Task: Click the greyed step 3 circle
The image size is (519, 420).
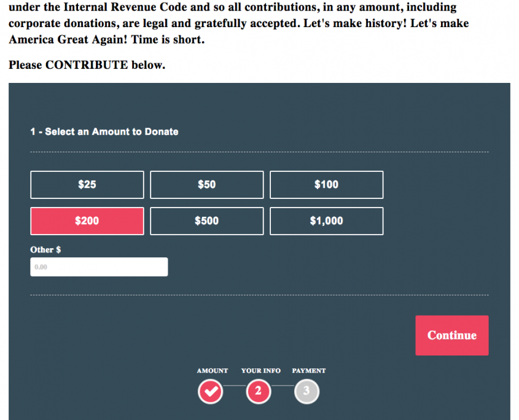Action: click(x=306, y=391)
